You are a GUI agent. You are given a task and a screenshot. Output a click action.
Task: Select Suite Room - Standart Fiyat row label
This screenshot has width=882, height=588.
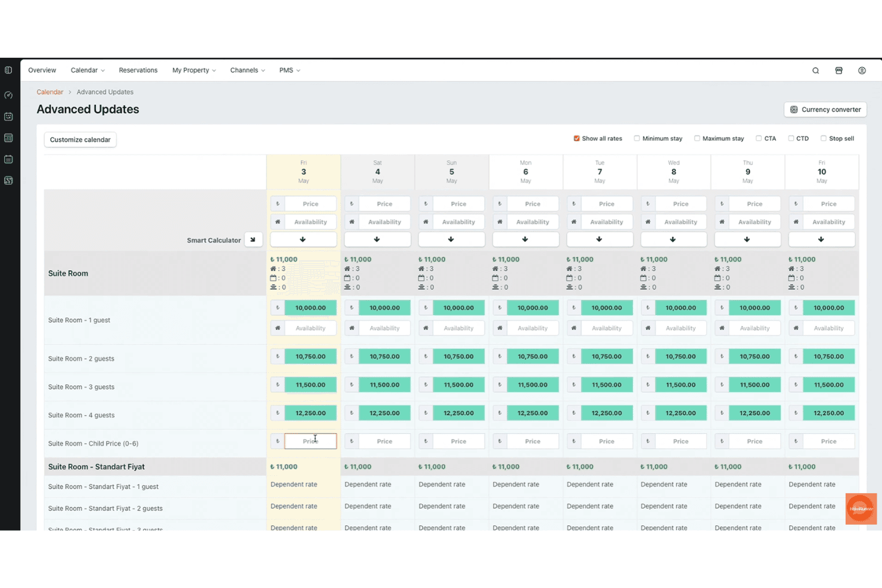pos(97,467)
